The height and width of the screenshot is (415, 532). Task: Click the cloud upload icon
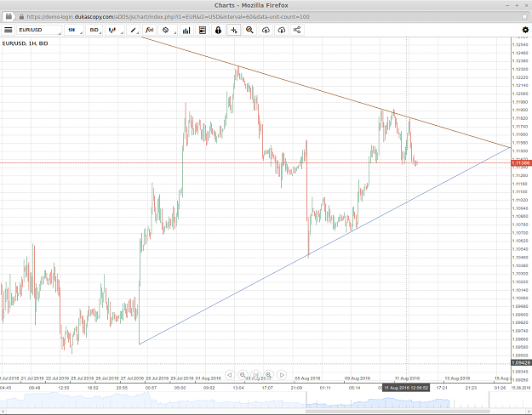tap(266, 30)
